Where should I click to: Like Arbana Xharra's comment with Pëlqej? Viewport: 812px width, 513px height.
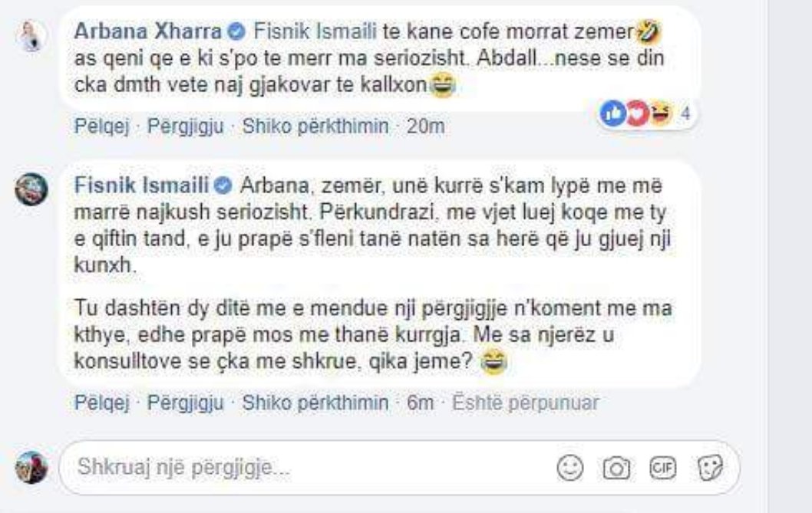click(x=104, y=126)
